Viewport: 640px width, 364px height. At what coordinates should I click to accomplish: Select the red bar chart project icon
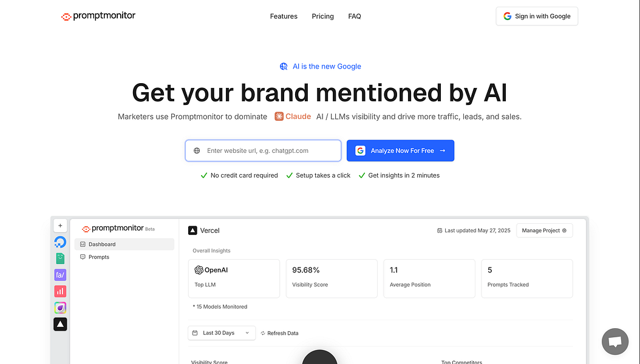pyautogui.click(x=60, y=291)
